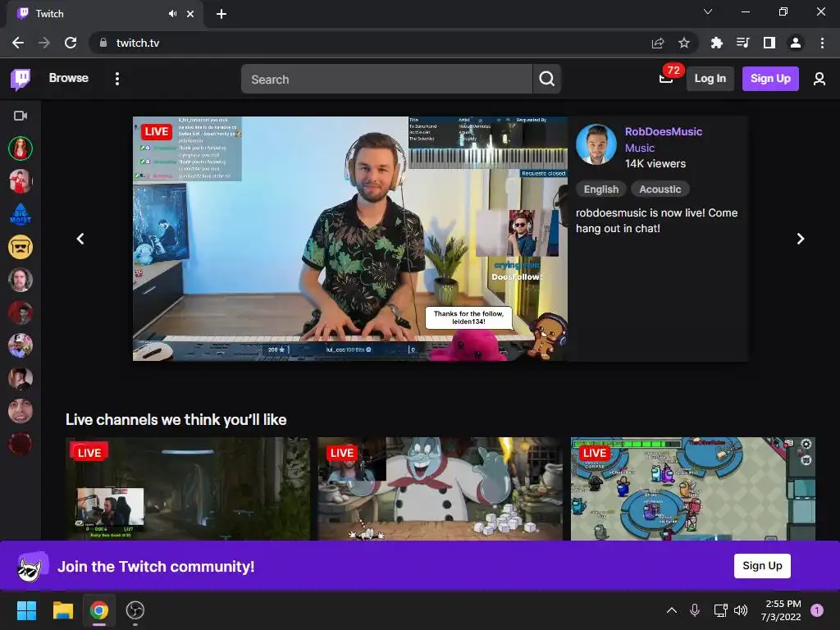Click the Twitch logo home icon
The image size is (840, 630).
coord(21,80)
